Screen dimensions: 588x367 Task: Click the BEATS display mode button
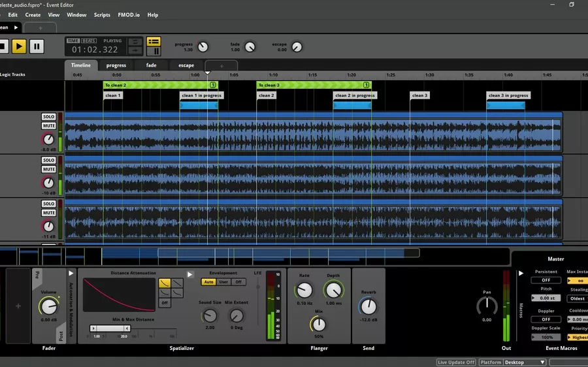point(89,40)
